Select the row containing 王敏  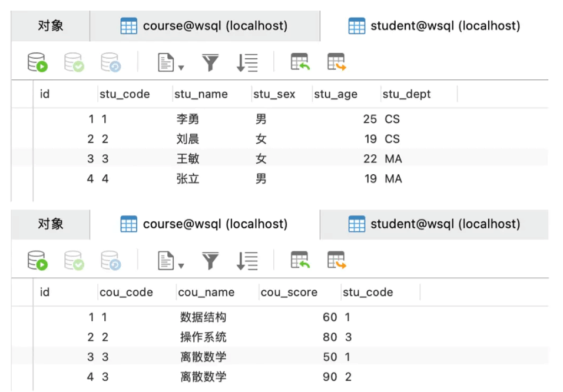click(x=187, y=158)
